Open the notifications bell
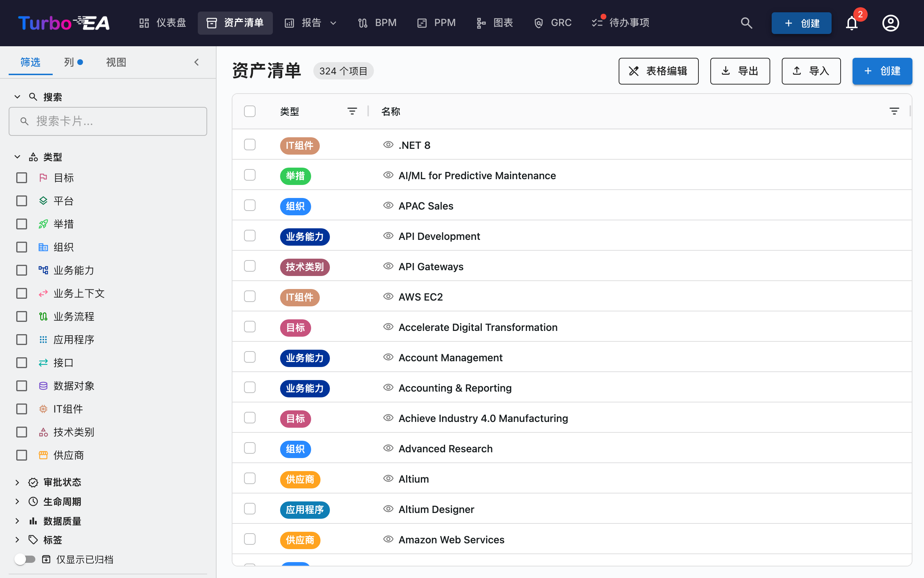924x578 pixels. click(x=851, y=23)
